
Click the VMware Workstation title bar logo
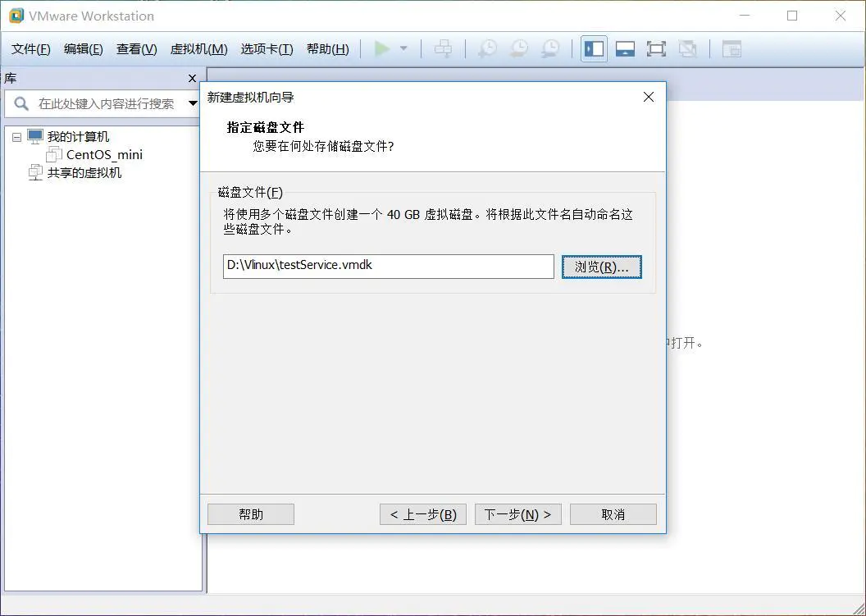16,16
